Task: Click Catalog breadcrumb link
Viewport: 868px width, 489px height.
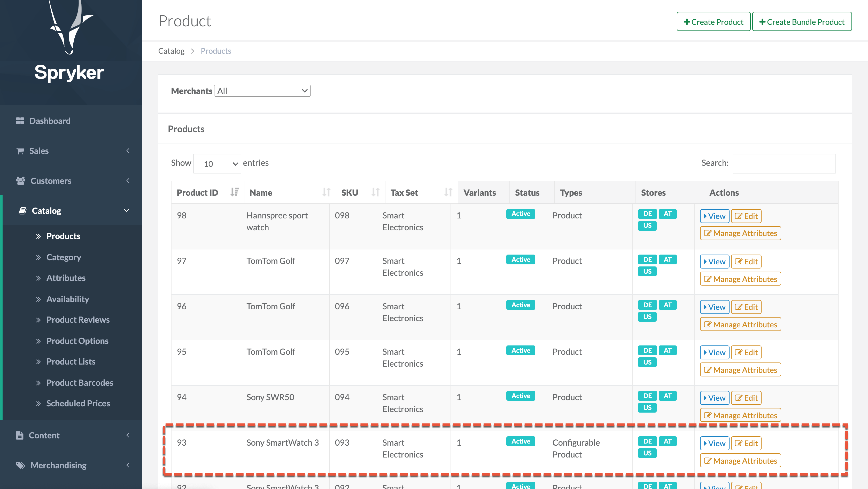Action: tap(171, 51)
